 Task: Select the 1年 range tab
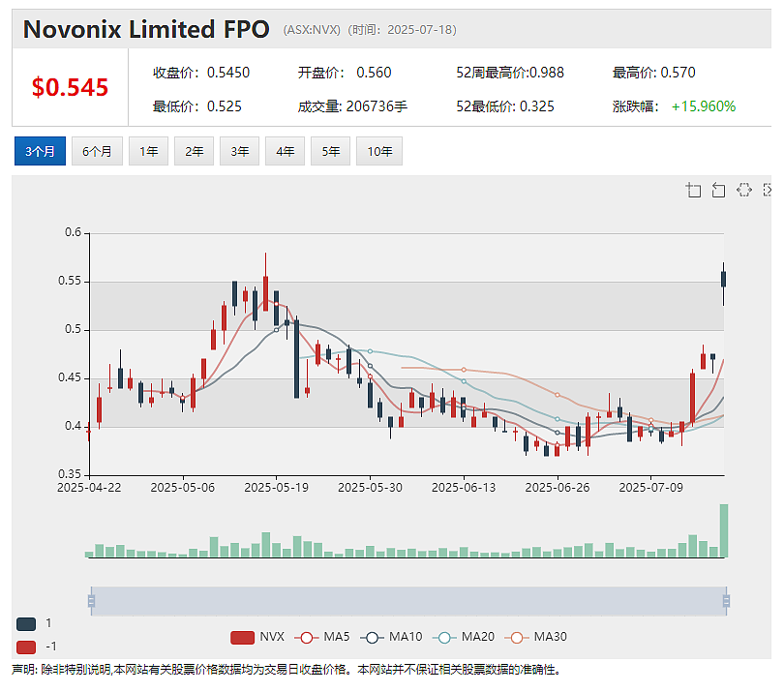[148, 151]
